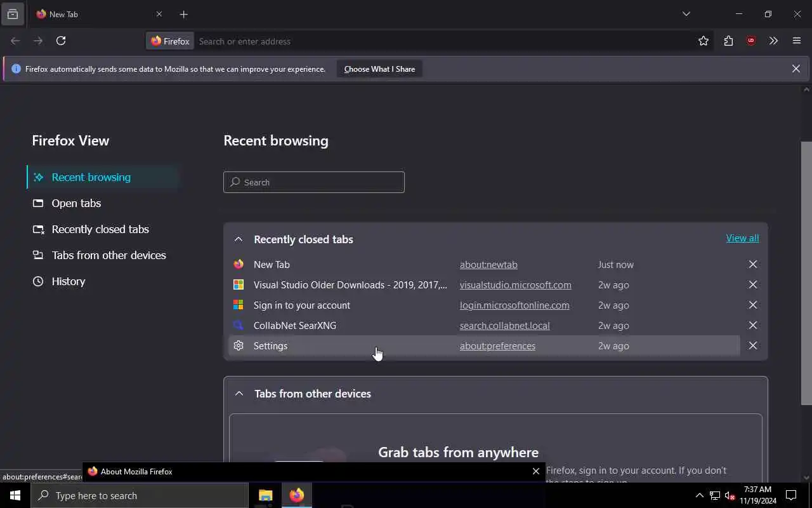
Task: Reload the current page
Action: pyautogui.click(x=61, y=41)
